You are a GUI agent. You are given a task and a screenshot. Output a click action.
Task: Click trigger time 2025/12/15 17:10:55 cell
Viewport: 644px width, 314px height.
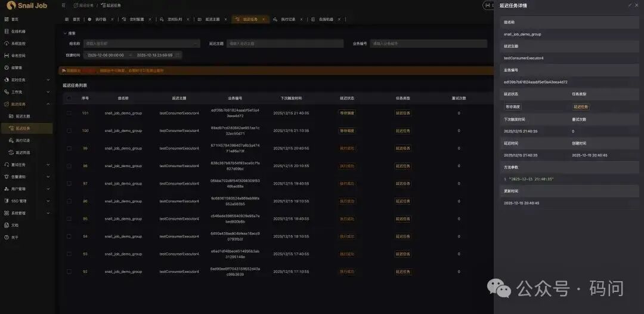click(291, 272)
